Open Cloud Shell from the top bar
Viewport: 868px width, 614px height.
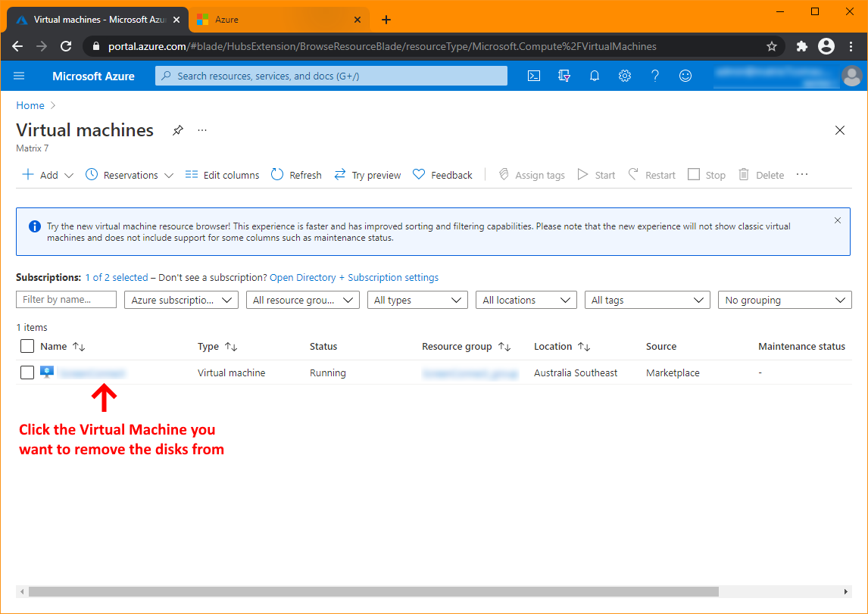[x=534, y=76]
